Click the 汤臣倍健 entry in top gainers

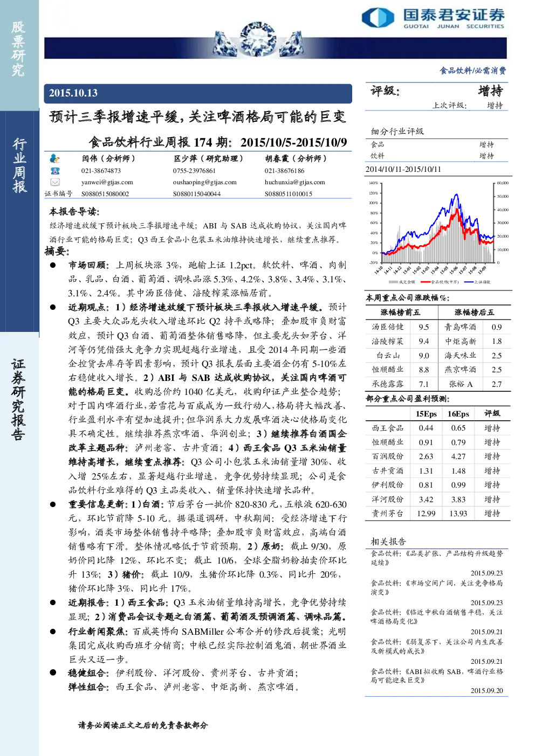[x=388, y=327]
